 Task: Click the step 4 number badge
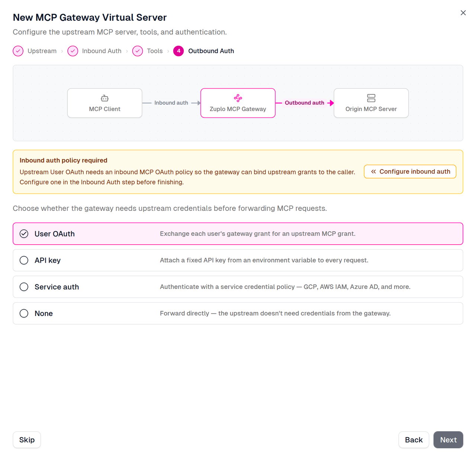[x=178, y=51]
